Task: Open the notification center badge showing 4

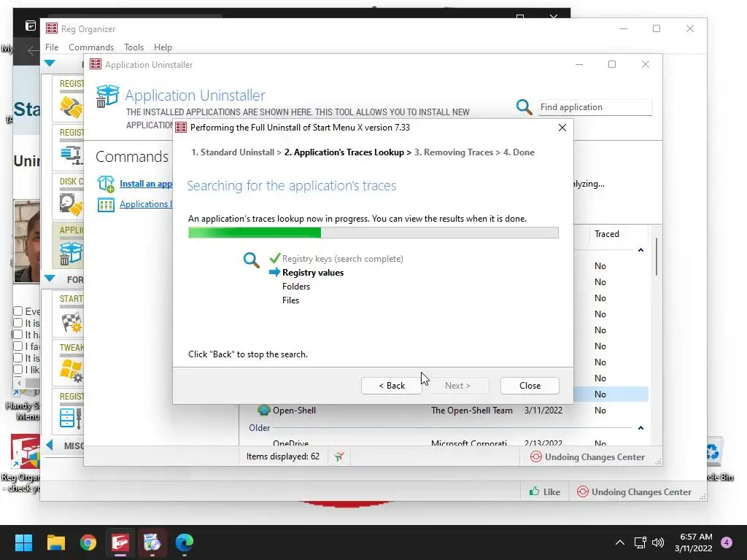Action: (727, 542)
